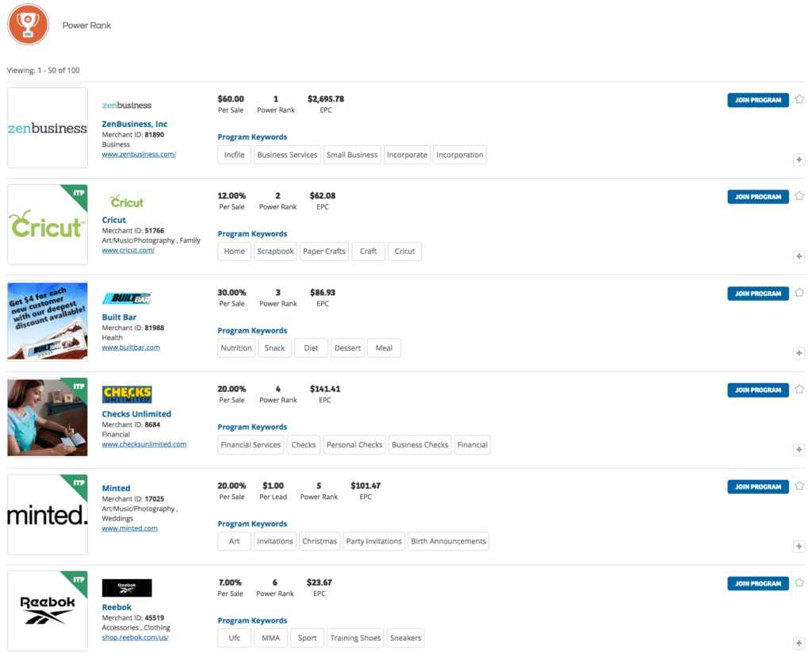Select the Incfile keyword tag

(234, 155)
